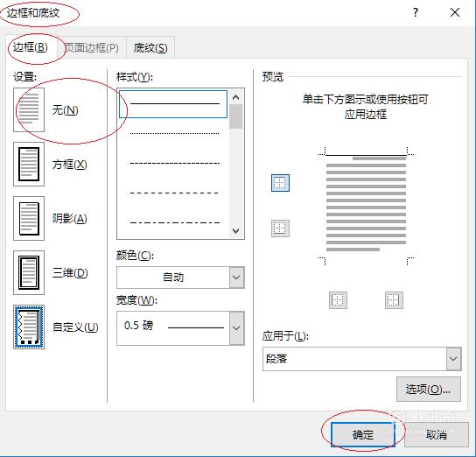This screenshot has height=457, width=476.
Task: Click the style list scrollbar thumb
Action: (236, 116)
